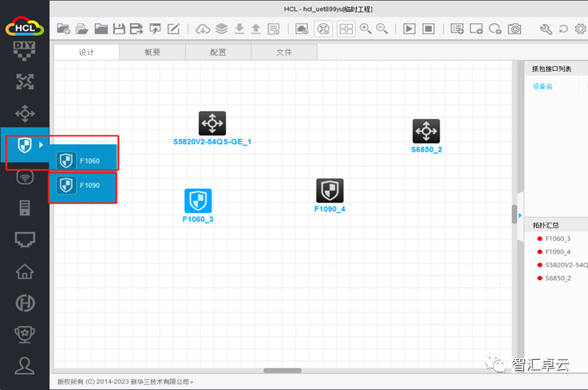This screenshot has width=588, height=390.
Task: Select F1060_3 in topology summary
Action: tap(558, 238)
